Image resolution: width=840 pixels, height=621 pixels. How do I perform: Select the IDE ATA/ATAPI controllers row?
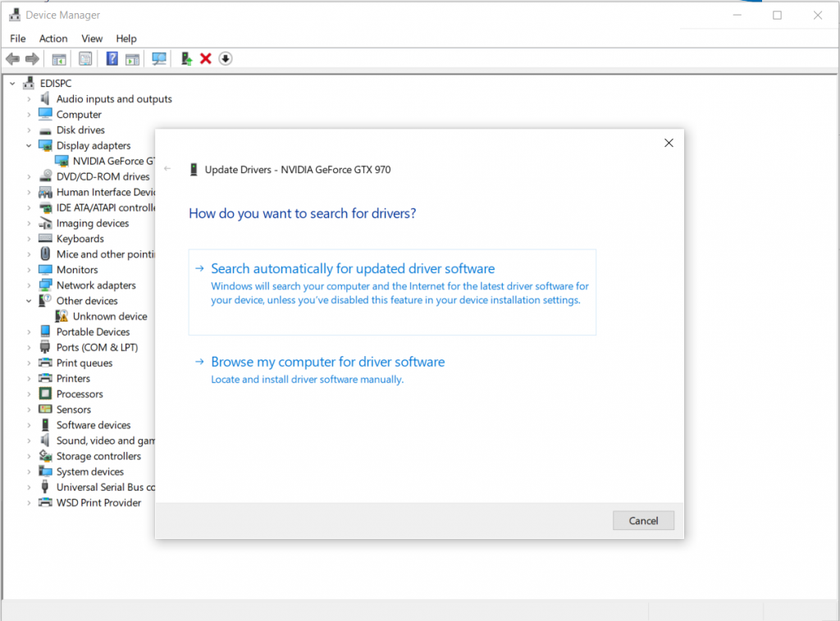pos(97,208)
